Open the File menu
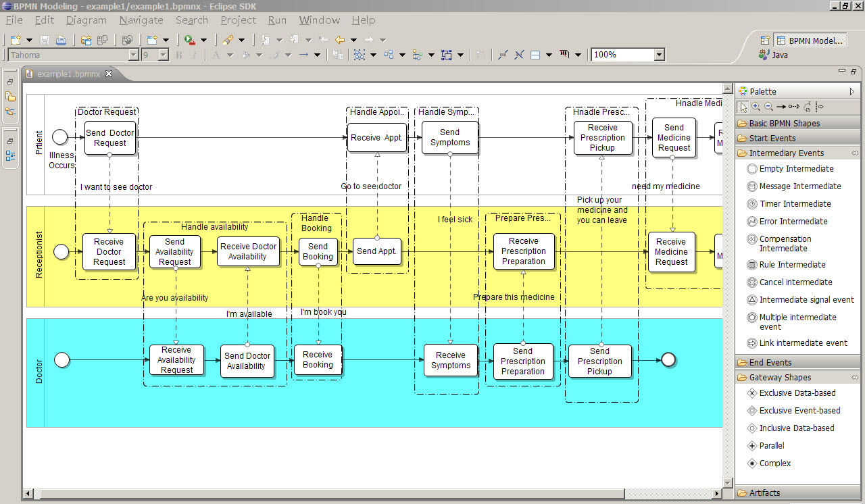Viewport: 865px width, 504px height. (x=14, y=20)
